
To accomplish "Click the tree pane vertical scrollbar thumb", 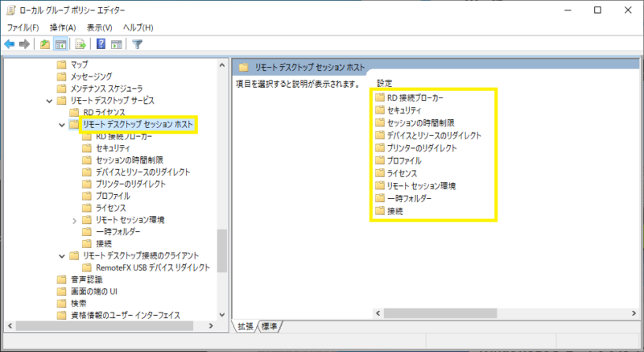I will pos(222,251).
